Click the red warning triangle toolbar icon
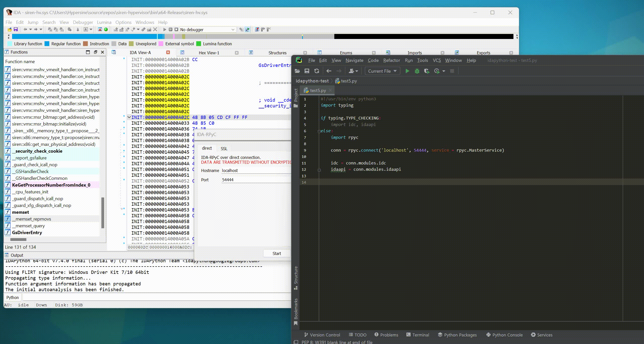The image size is (644, 344). 100,29
